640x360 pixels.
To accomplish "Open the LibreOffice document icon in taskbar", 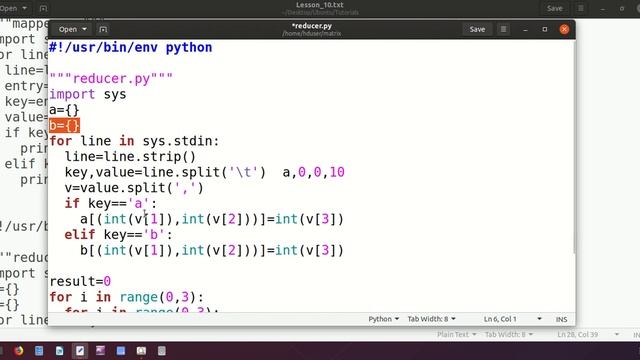I will point(60,351).
